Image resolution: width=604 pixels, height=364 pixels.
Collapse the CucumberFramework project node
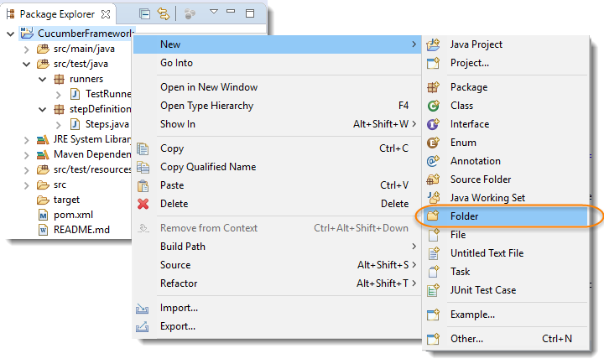pyautogui.click(x=11, y=34)
